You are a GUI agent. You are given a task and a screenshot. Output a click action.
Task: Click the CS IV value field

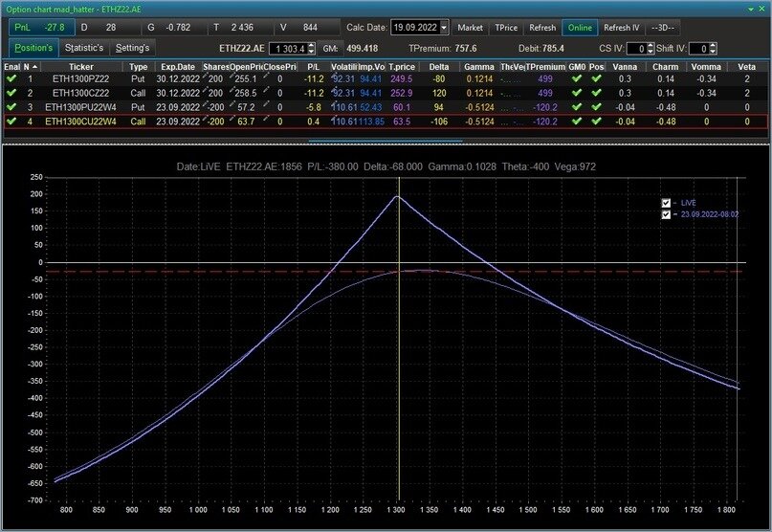pos(636,48)
